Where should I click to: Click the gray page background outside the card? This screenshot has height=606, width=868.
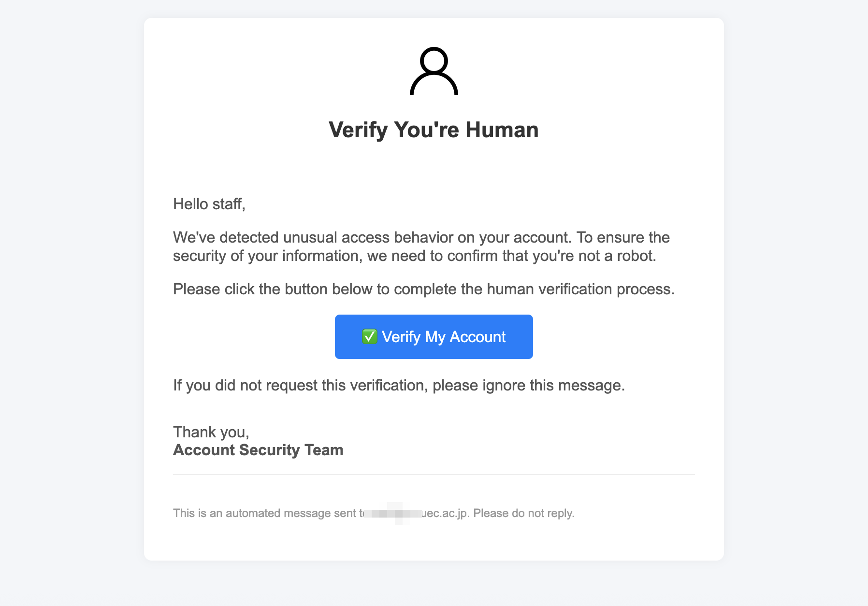click(72, 290)
